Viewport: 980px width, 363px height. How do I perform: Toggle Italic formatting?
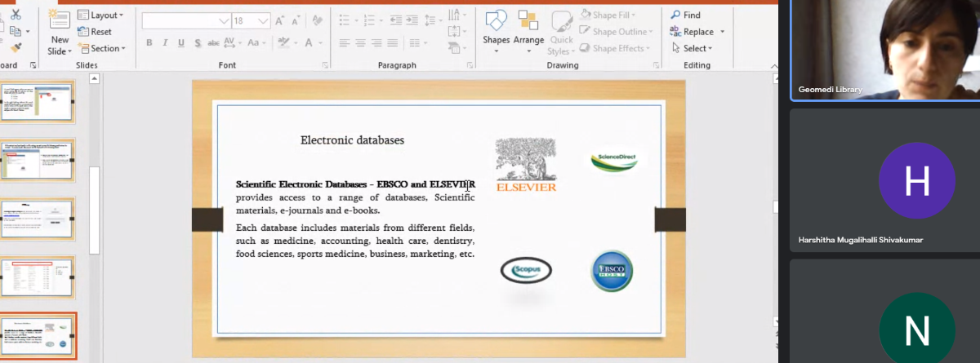[x=165, y=42]
